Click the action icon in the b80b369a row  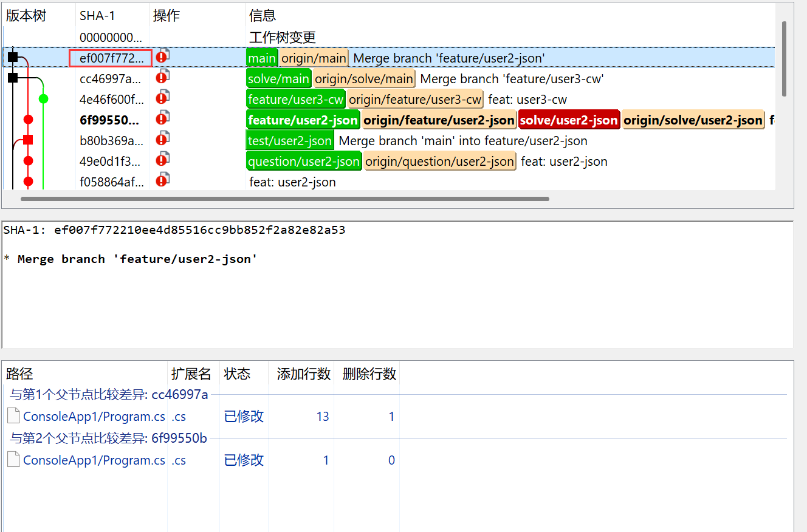point(162,139)
